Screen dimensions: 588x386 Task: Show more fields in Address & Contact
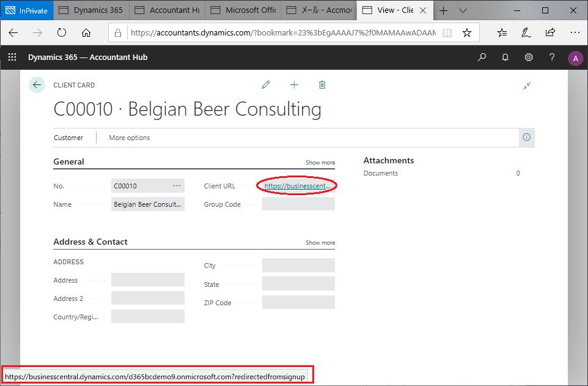320,243
